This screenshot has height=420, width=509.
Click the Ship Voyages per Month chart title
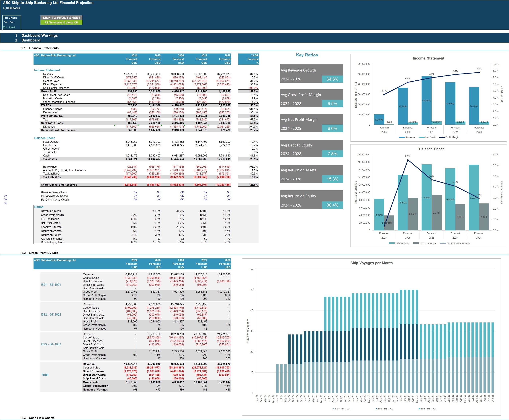click(371, 263)
